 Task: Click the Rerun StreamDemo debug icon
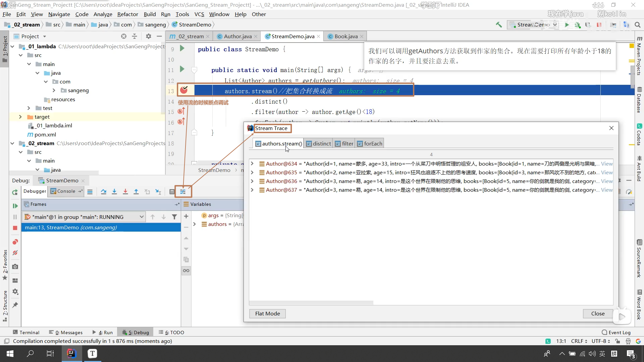(15, 192)
